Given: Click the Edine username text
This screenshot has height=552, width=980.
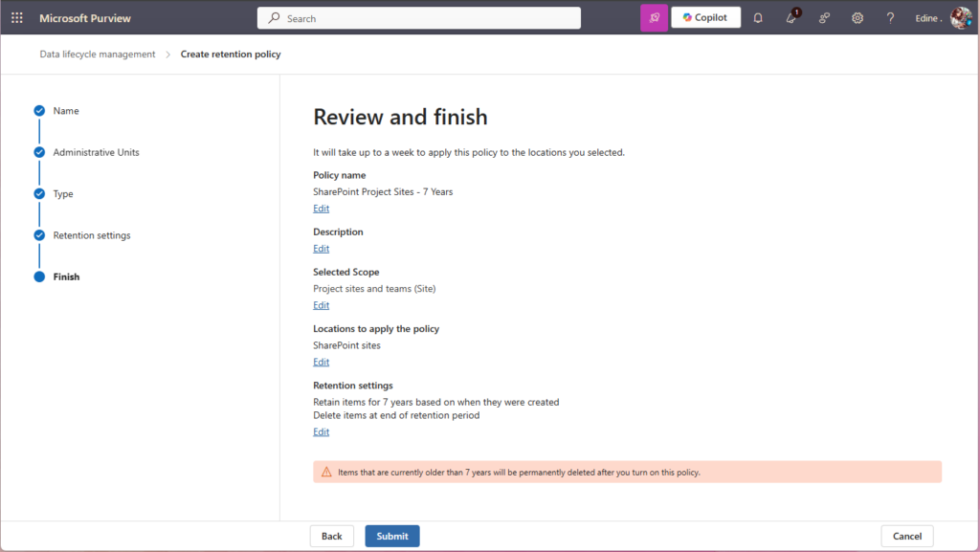Looking at the screenshot, I should point(928,18).
